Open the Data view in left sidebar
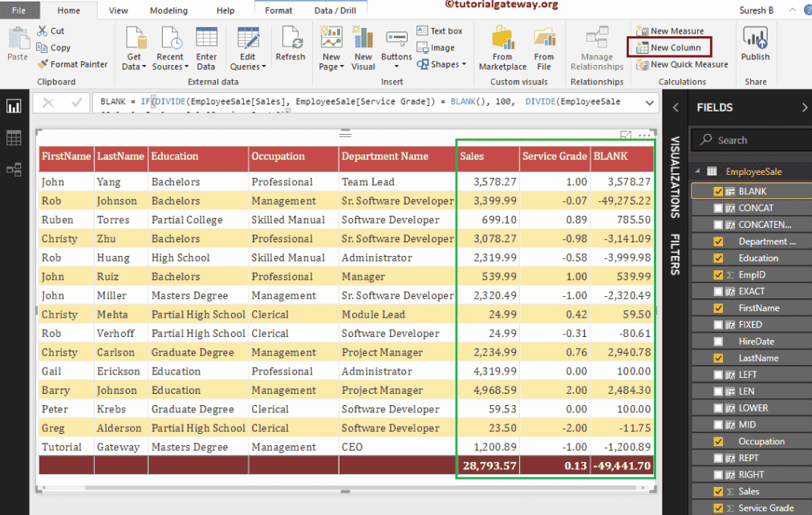812x515 pixels. 14,138
